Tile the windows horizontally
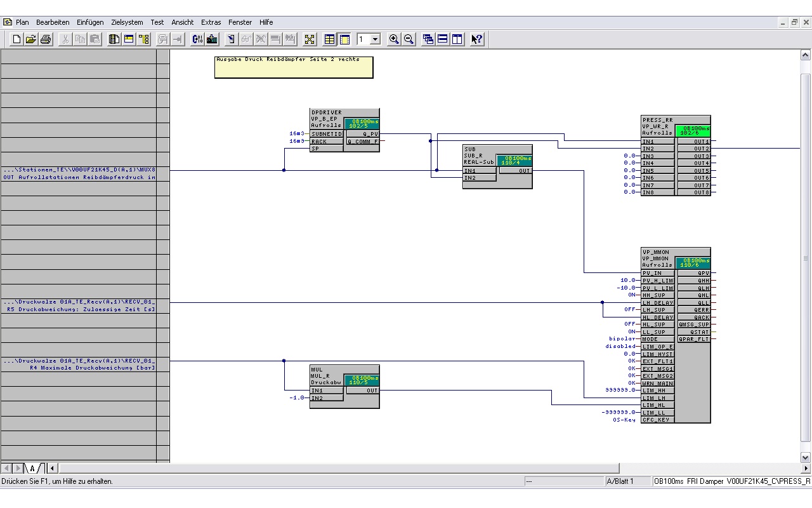Screen dimensions: 812x508 tap(443, 39)
